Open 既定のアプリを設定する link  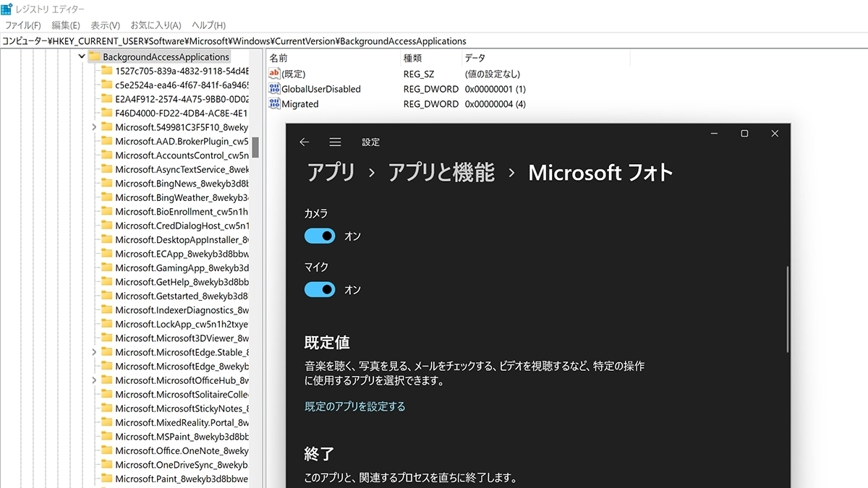point(355,406)
